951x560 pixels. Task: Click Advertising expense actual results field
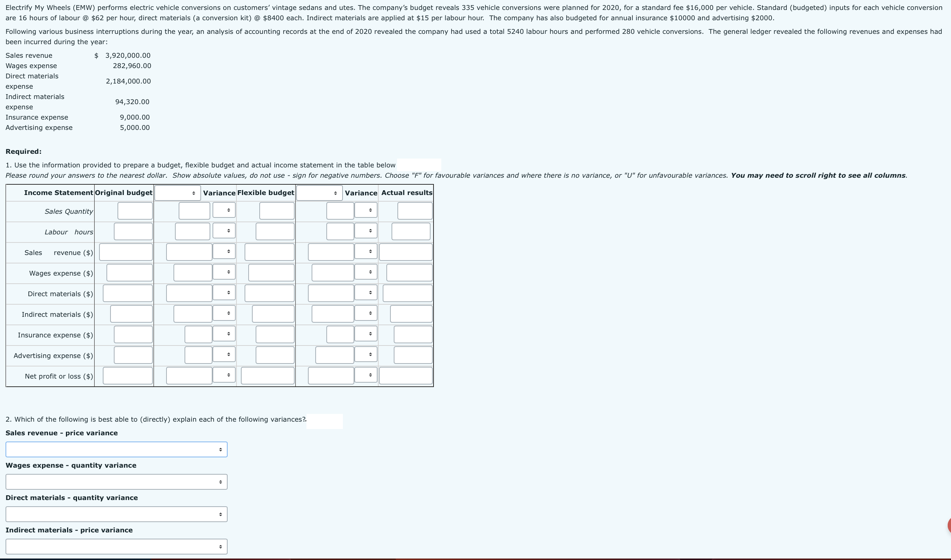pyautogui.click(x=413, y=355)
